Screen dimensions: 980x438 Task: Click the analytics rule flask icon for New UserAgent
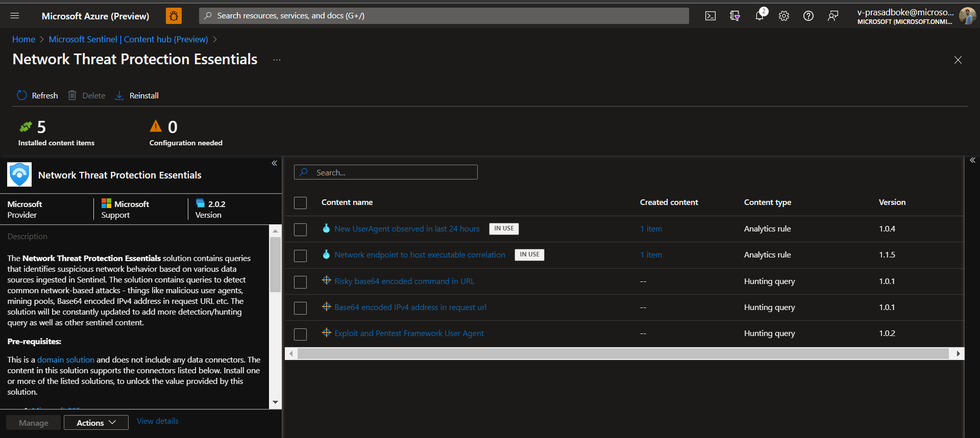tap(326, 228)
